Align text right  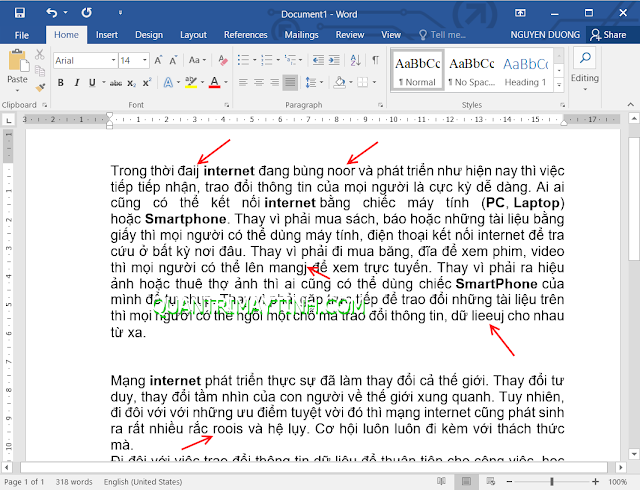[275, 83]
